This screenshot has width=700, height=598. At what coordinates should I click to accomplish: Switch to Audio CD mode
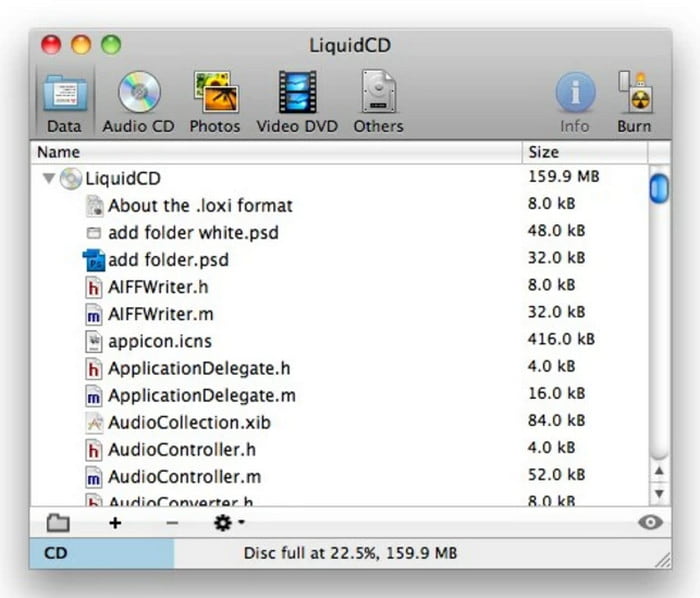click(138, 102)
